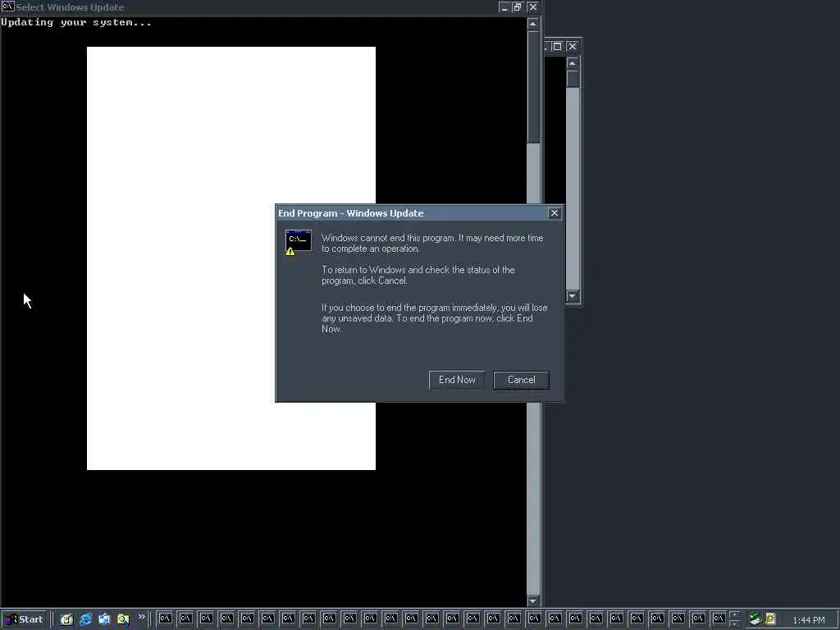
Task: Close the End Program - Windows Update dialog
Action: (x=555, y=213)
